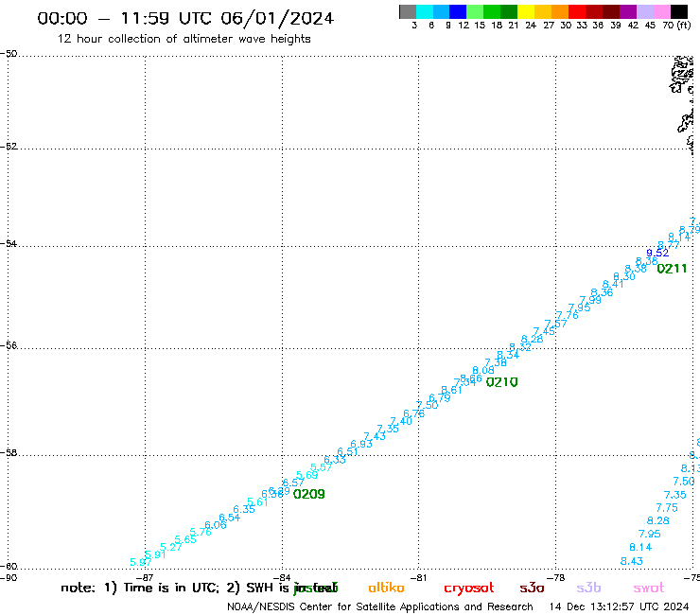700x615 pixels.
Task: Click the 5.97 wave height reading
Action: pyautogui.click(x=141, y=562)
